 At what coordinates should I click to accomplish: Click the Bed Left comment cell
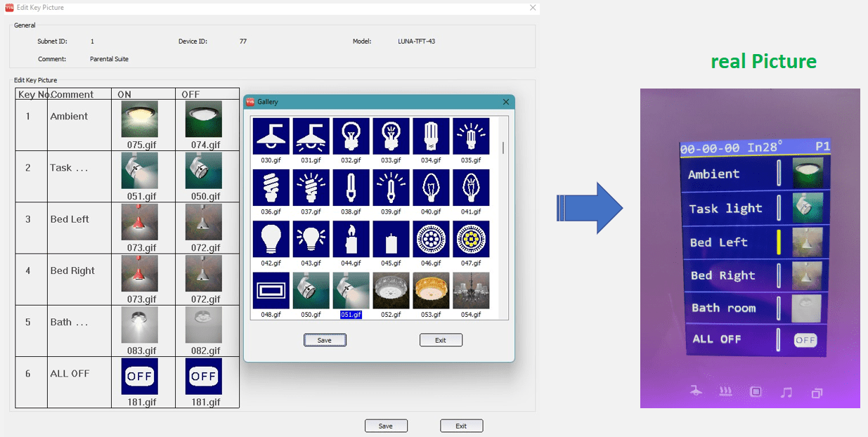(79, 228)
